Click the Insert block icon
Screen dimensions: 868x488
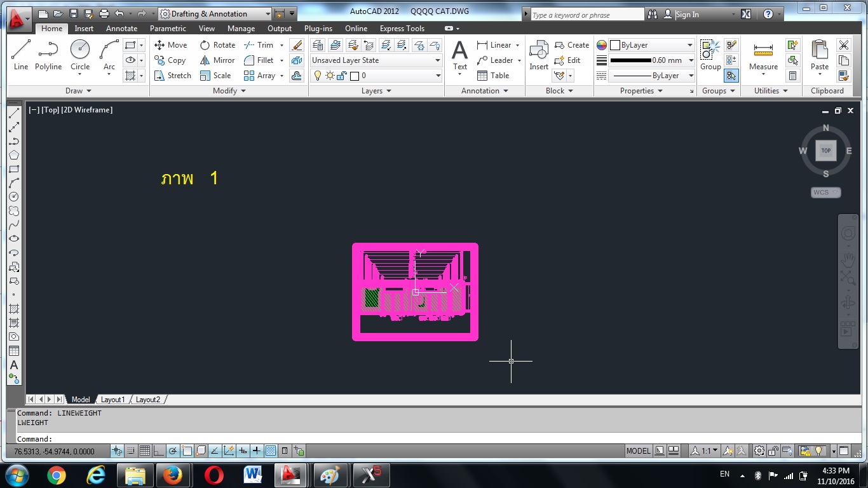pos(539,55)
